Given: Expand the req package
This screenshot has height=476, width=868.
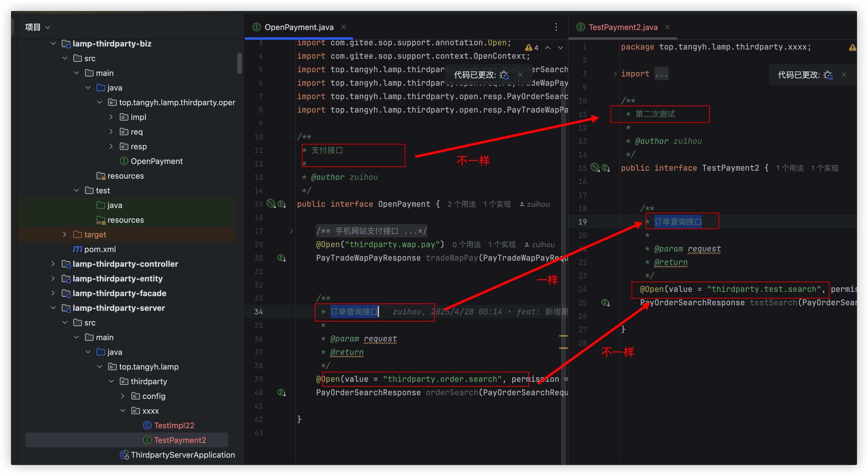Looking at the screenshot, I should 111,132.
